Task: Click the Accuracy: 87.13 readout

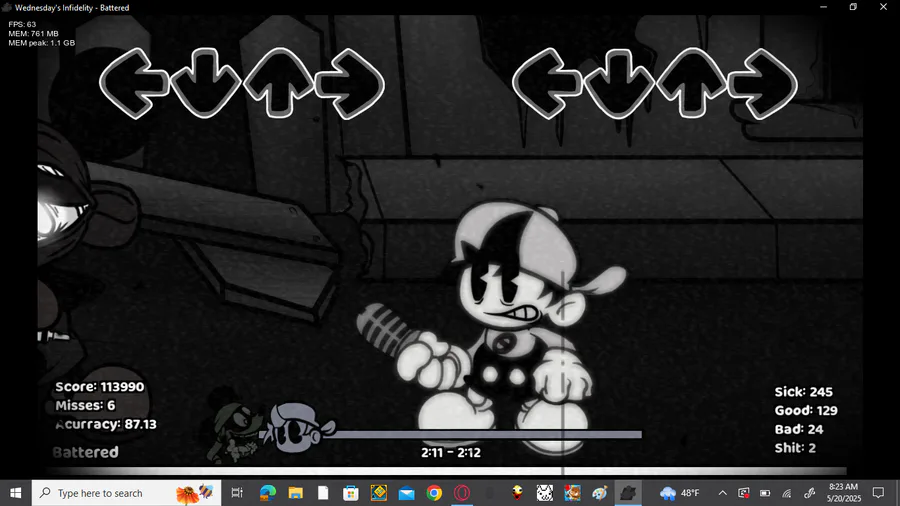Action: 106,424
